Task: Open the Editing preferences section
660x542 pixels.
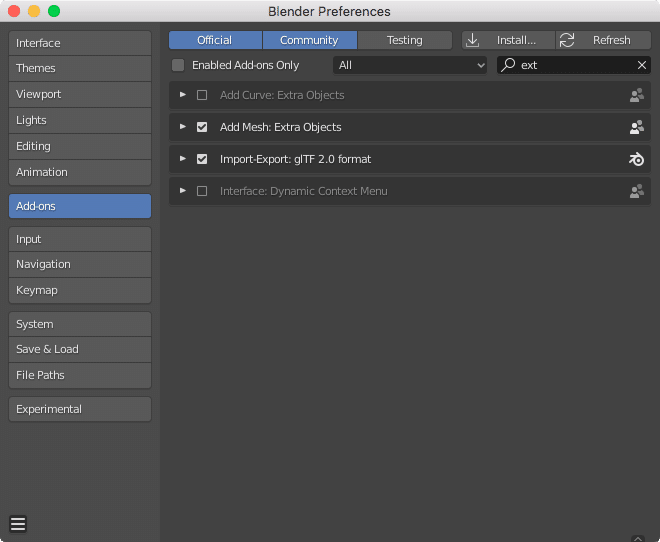Action: click(80, 146)
